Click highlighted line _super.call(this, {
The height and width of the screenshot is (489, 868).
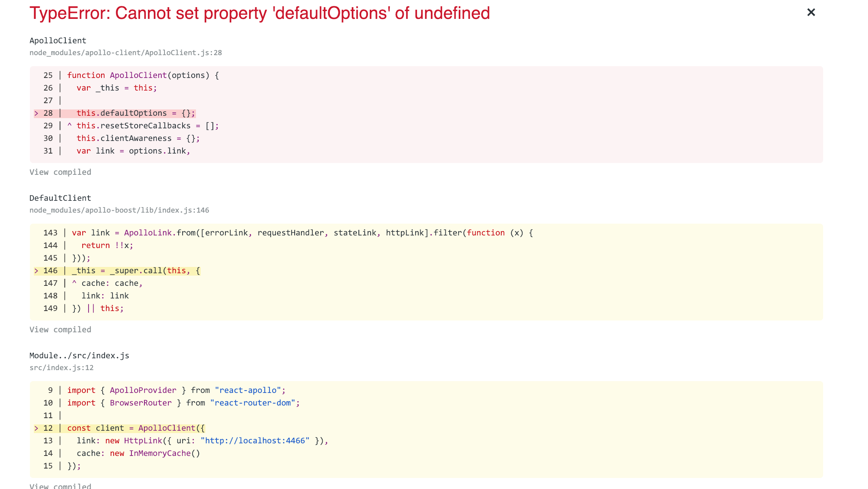[x=136, y=271]
